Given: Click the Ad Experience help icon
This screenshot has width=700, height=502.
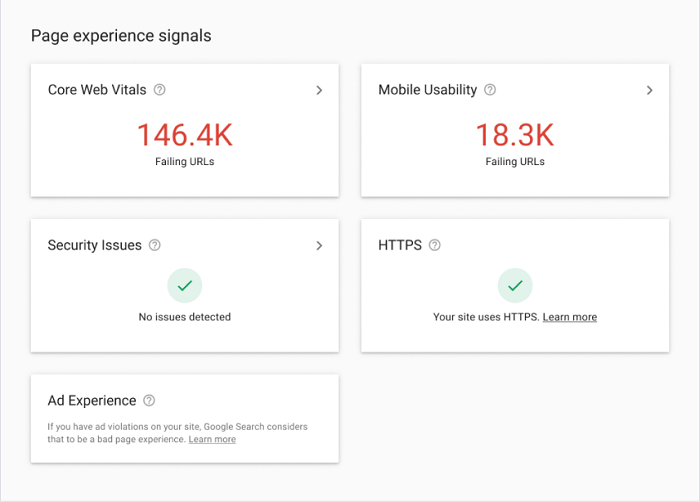Looking at the screenshot, I should tap(149, 401).
